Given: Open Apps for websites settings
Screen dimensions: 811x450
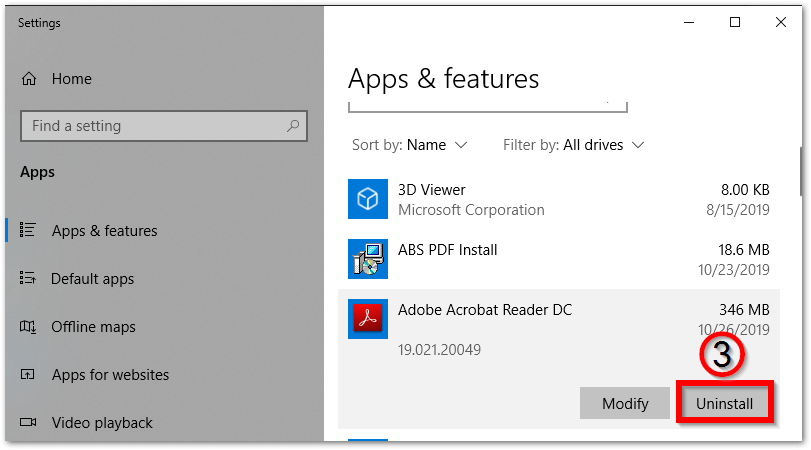Looking at the screenshot, I should 110,374.
